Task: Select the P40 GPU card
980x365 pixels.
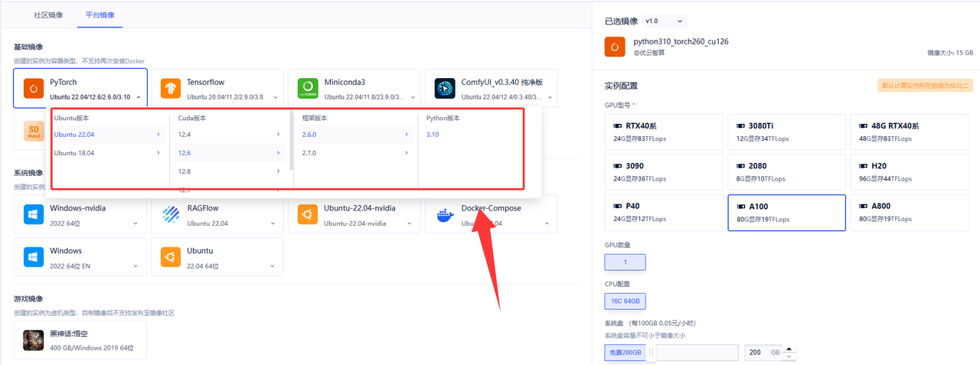Action: click(x=663, y=212)
